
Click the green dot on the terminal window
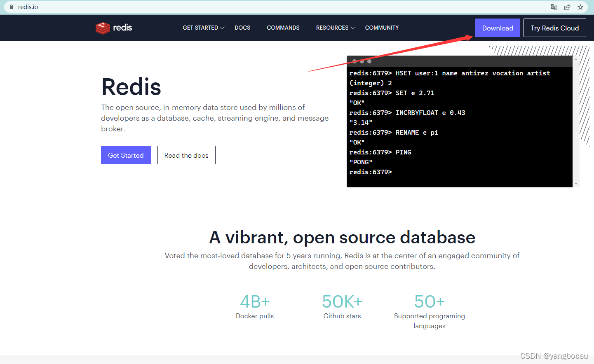coord(369,61)
